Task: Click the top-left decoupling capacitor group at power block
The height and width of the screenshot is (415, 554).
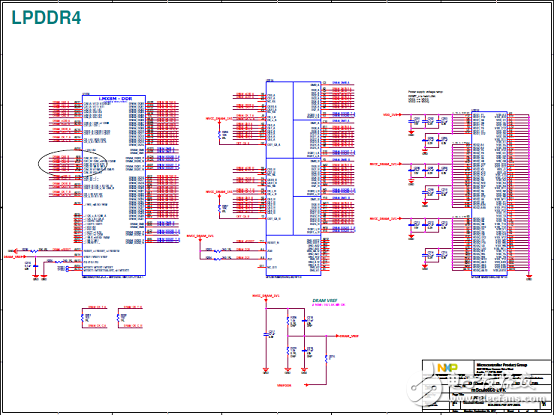Action: click(x=428, y=120)
